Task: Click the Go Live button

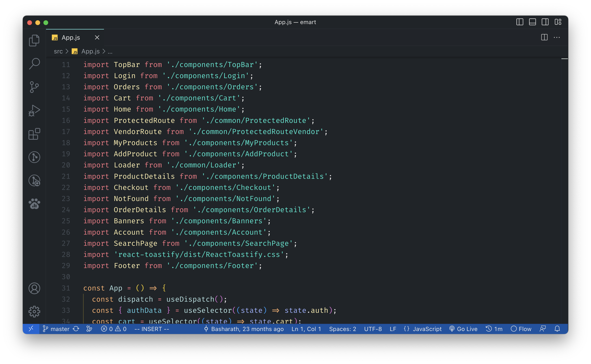Action: (x=463, y=329)
